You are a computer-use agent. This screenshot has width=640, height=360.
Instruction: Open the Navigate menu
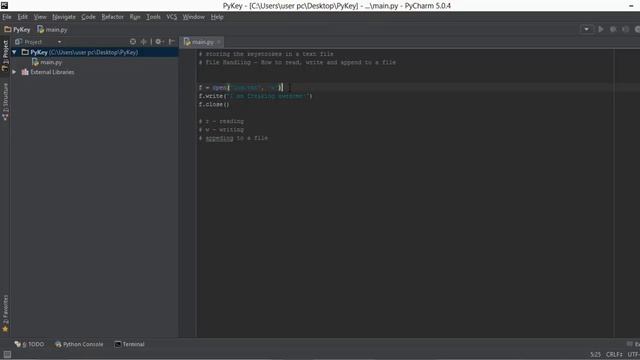point(64,17)
